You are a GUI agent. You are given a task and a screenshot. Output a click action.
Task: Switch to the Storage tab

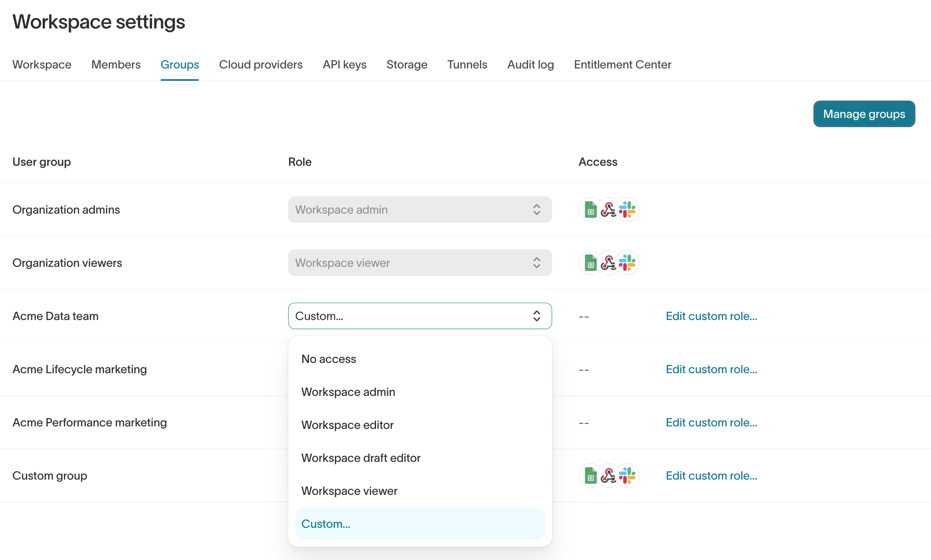[407, 65]
